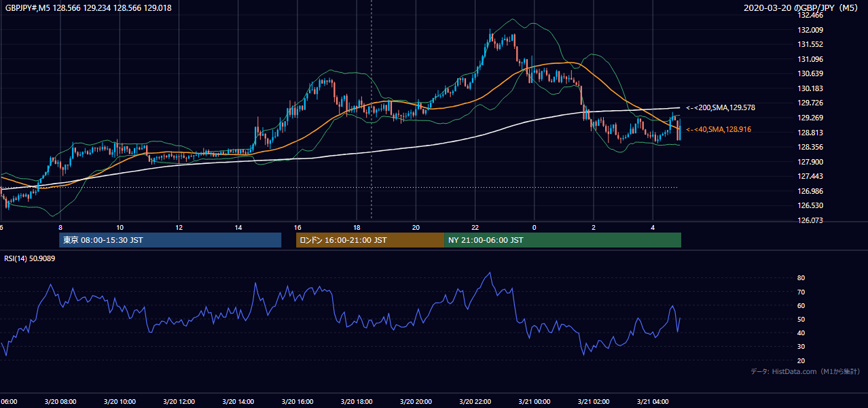868x408 pixels.
Task: Click hour tick 16 under price chart
Action: tap(297, 228)
